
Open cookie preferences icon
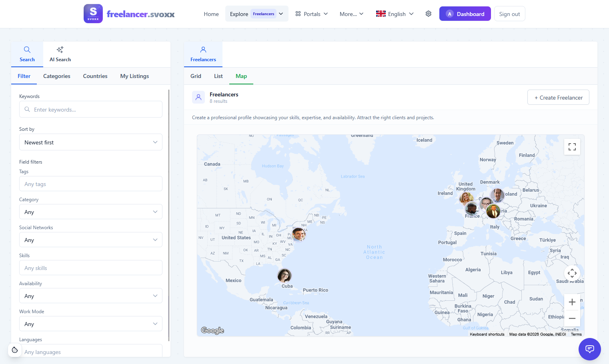coord(15,350)
